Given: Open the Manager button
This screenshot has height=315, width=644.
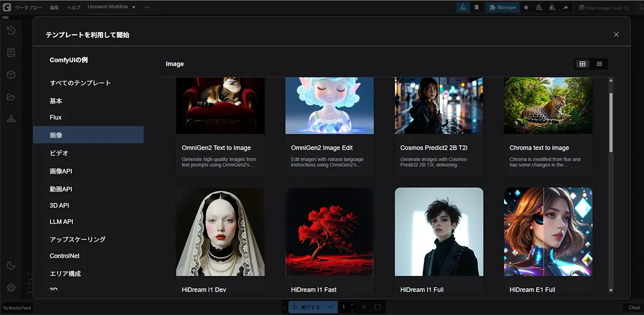Looking at the screenshot, I should coord(502,8).
